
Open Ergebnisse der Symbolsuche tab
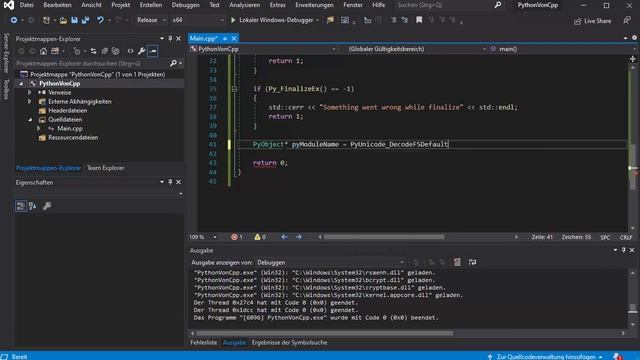tap(289, 342)
